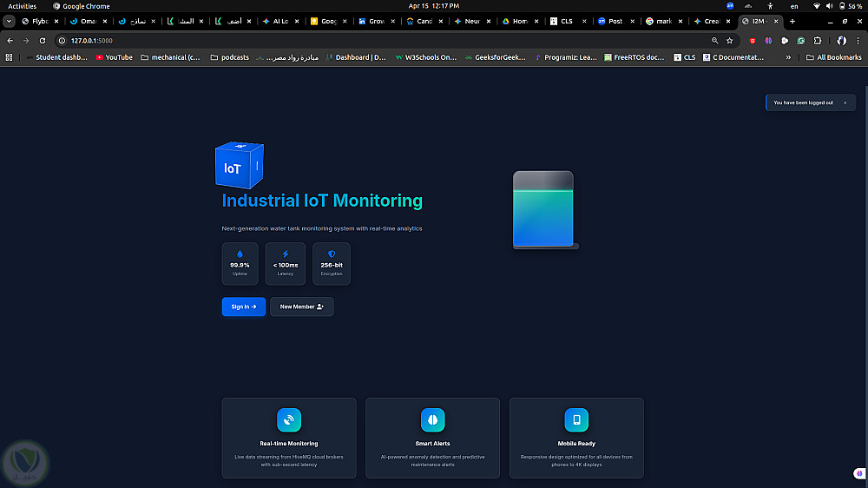Open the purple circular extension icon
The height and width of the screenshot is (488, 868).
point(768,41)
